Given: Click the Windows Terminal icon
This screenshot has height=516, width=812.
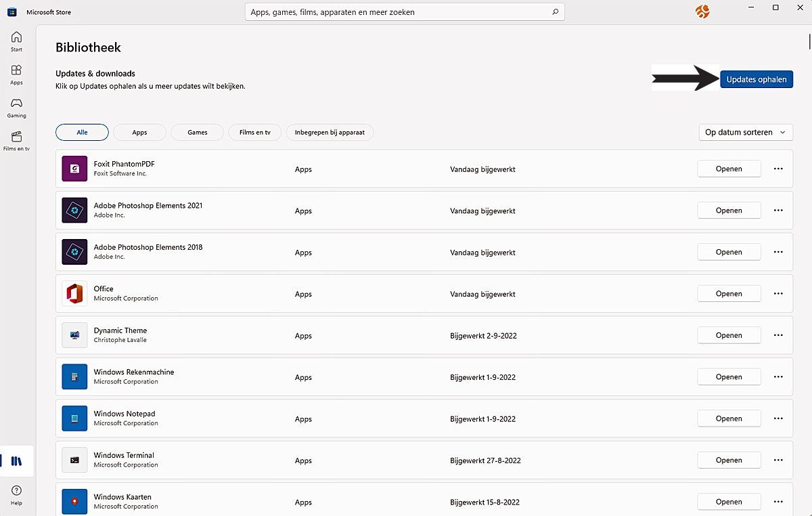Looking at the screenshot, I should pos(74,460).
